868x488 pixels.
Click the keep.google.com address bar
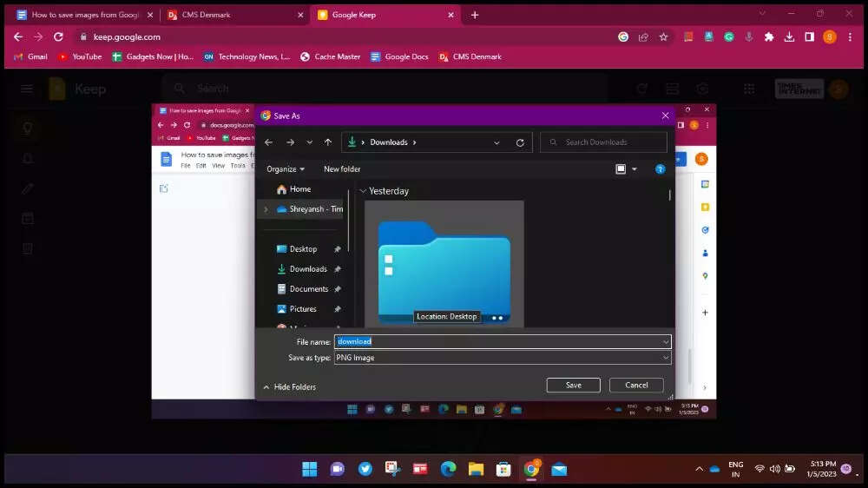click(347, 37)
